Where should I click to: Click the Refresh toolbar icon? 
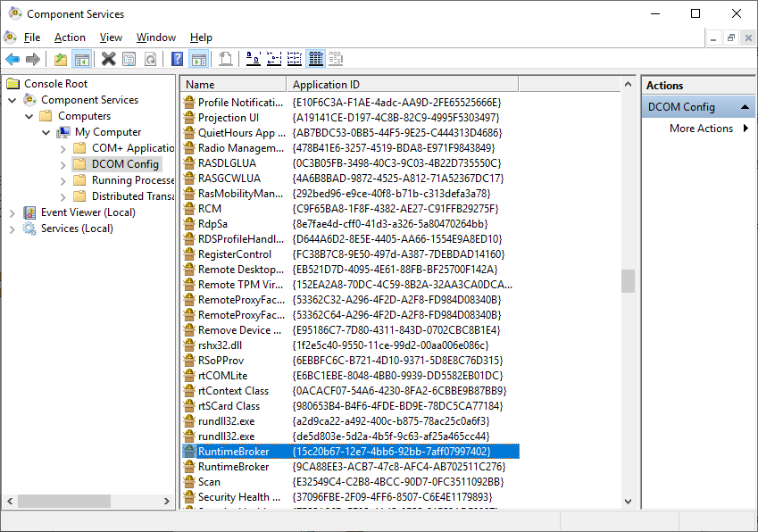[x=150, y=60]
